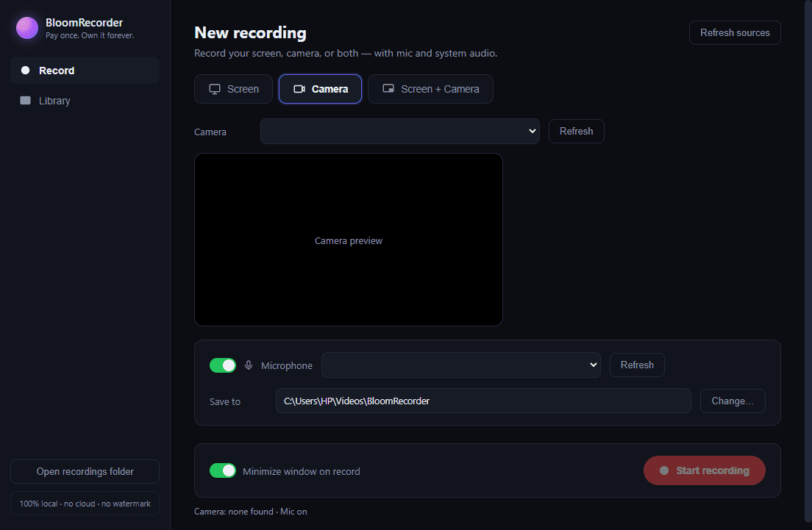Click the Record dot icon in sidebar

(x=25, y=71)
